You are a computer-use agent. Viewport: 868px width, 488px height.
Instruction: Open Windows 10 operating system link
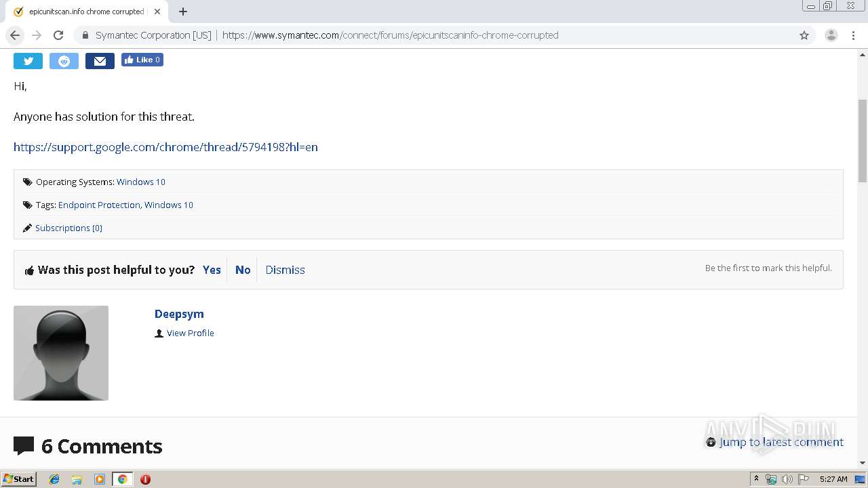[141, 182]
